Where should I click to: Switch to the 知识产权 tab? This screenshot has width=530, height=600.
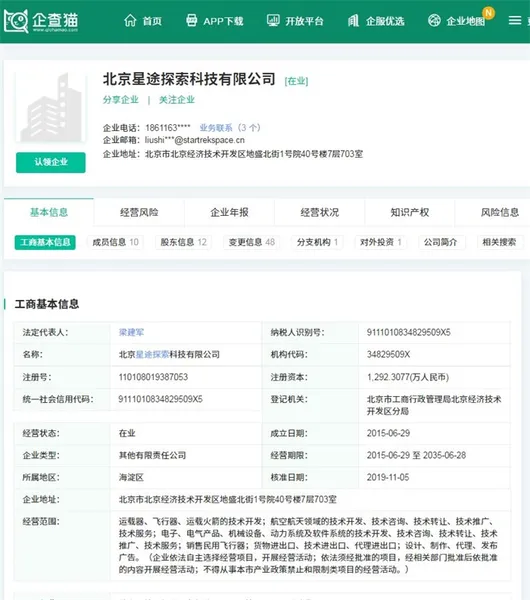coord(409,212)
